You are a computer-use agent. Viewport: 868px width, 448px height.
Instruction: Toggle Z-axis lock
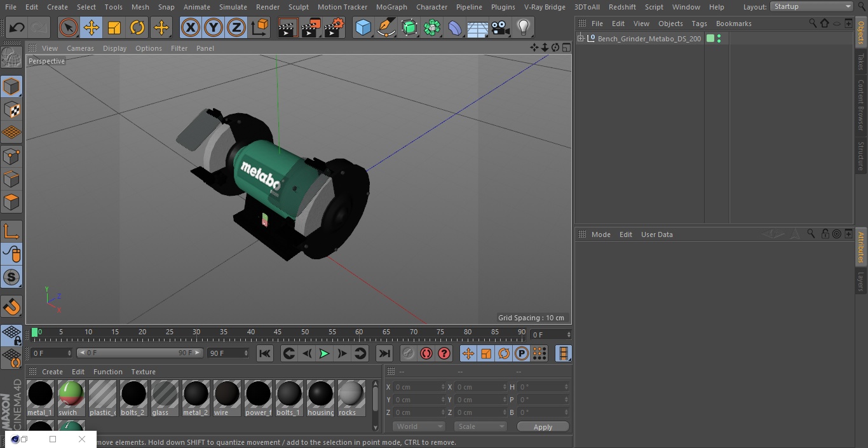tap(236, 28)
